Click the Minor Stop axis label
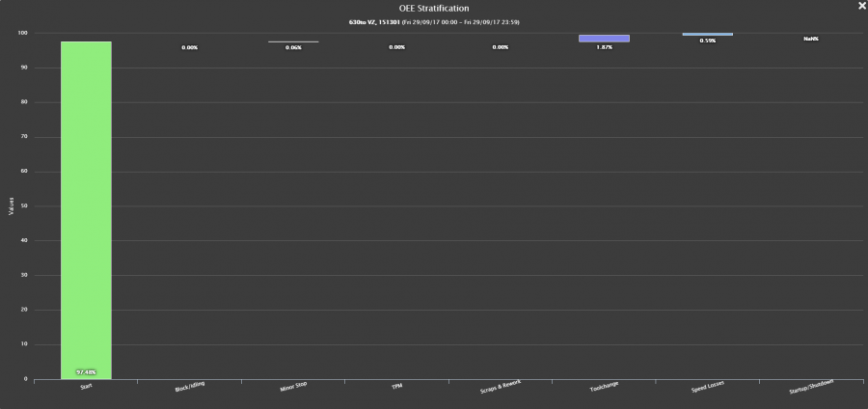Screen dimensions: 868x409 click(x=293, y=386)
